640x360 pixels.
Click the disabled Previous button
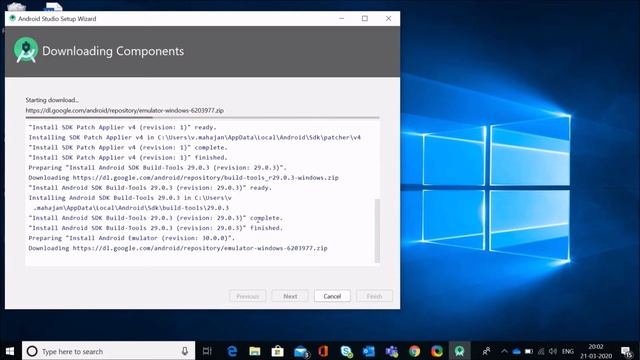[247, 296]
